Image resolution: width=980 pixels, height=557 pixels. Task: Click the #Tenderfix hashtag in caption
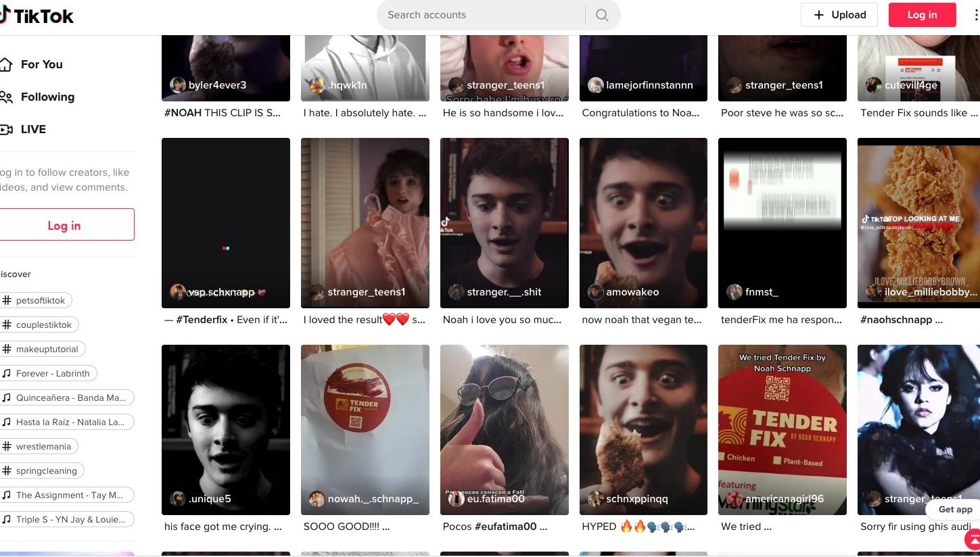click(x=202, y=320)
